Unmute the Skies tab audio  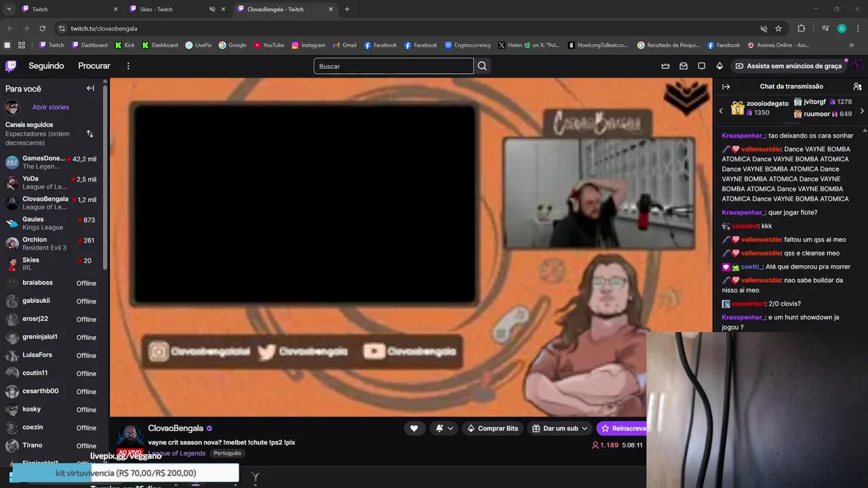[212, 9]
